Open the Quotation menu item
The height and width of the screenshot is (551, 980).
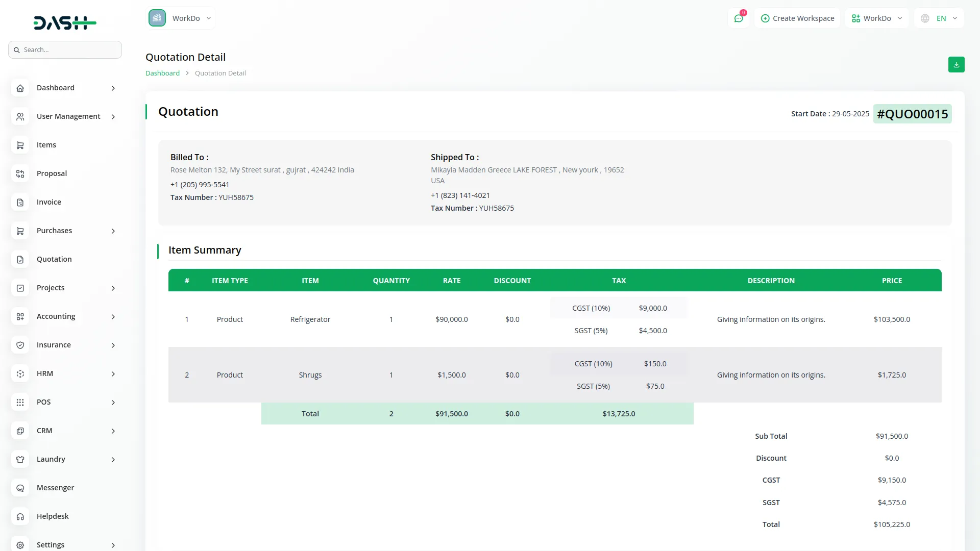54,259
